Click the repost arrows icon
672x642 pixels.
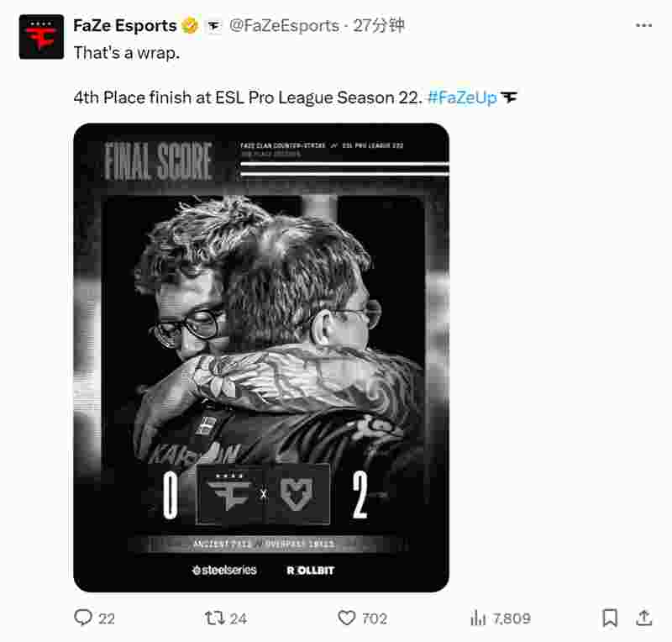pos(214,618)
